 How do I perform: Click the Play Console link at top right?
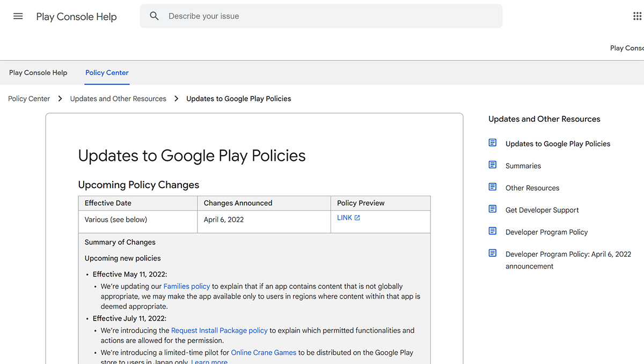tap(627, 48)
